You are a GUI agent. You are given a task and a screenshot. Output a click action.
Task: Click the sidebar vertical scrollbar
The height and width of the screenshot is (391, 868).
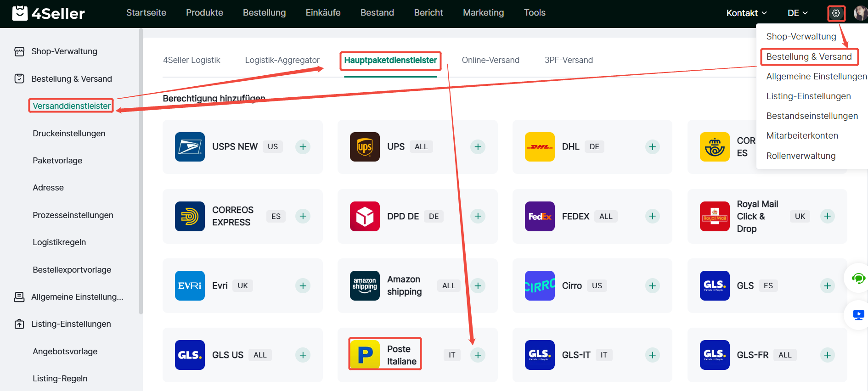[141, 172]
